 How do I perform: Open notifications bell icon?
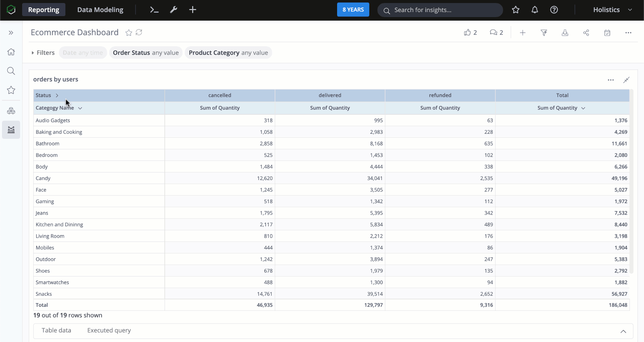pyautogui.click(x=535, y=10)
